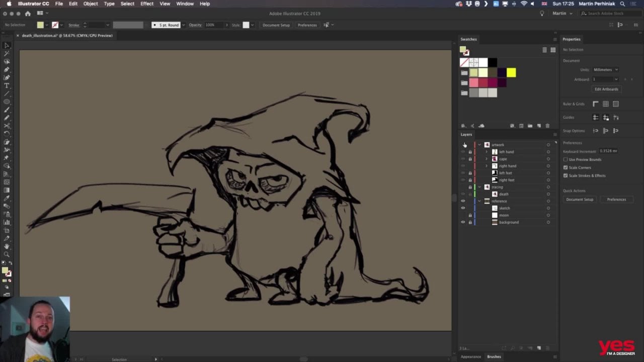644x362 pixels.
Task: Hide the sketch layer using its eye
Action: tap(463, 208)
